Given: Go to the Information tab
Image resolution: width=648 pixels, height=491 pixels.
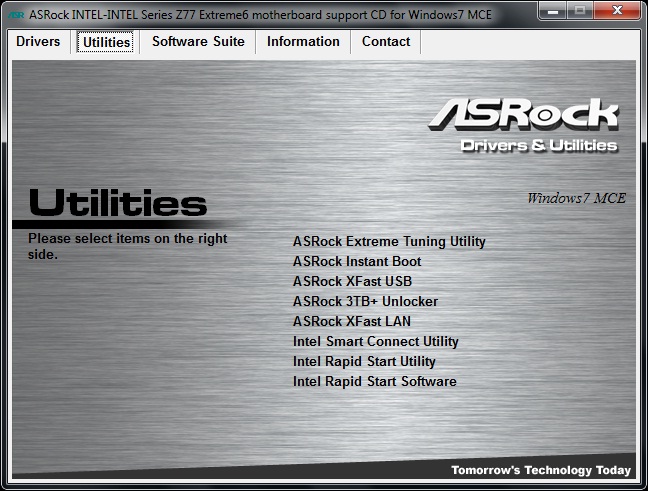Looking at the screenshot, I should (x=303, y=42).
